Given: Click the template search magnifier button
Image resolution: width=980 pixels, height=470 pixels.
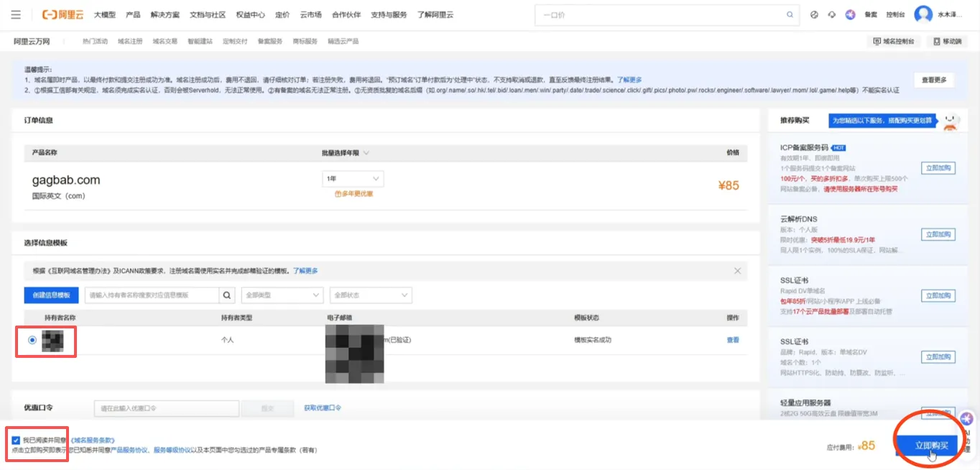Looking at the screenshot, I should tap(227, 295).
